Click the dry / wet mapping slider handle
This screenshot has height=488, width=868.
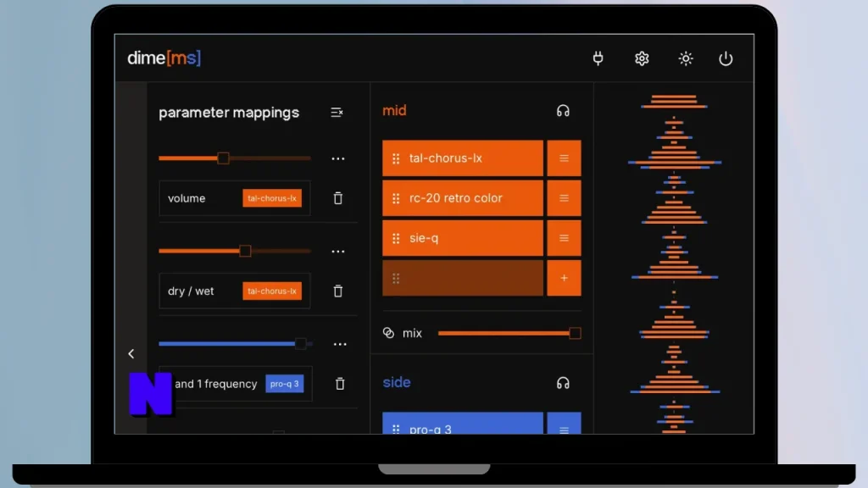click(245, 251)
